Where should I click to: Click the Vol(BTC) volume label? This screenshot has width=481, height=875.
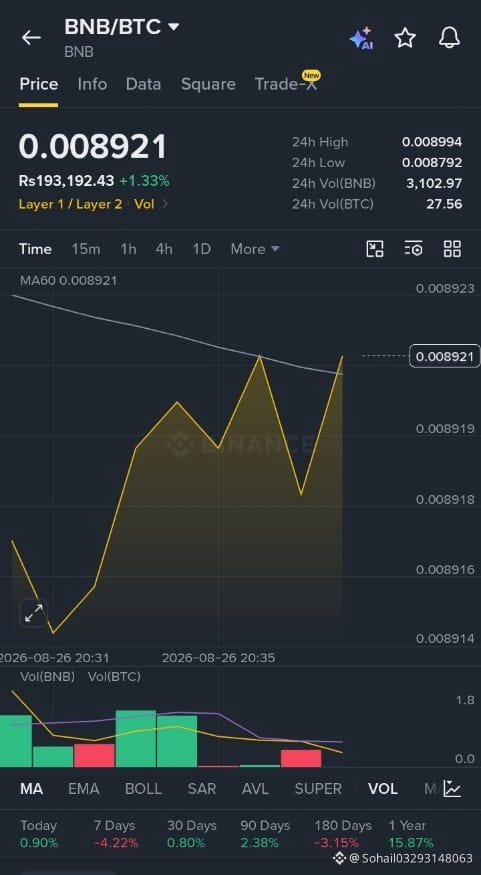[x=114, y=677]
